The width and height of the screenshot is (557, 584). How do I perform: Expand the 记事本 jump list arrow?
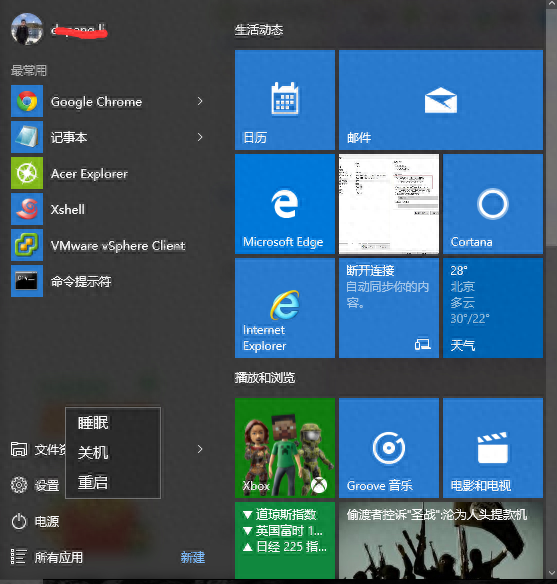click(x=200, y=137)
